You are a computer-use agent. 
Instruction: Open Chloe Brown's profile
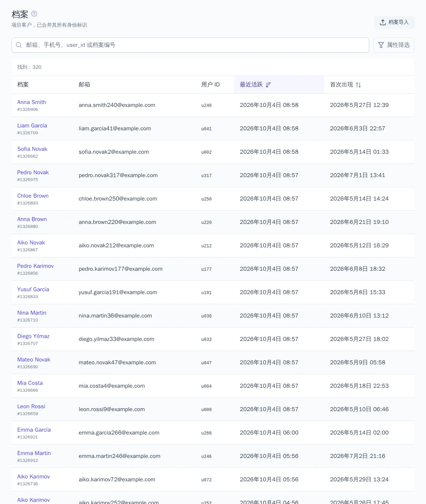tap(33, 196)
